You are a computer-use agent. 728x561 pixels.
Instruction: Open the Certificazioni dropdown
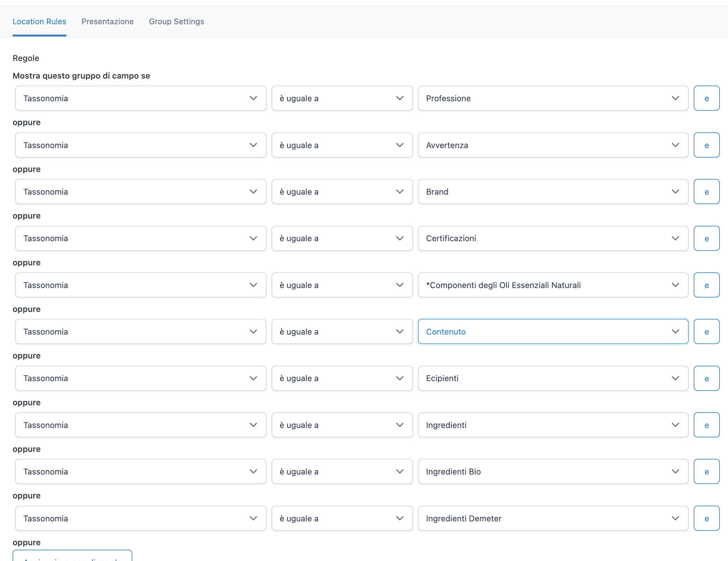tap(553, 238)
